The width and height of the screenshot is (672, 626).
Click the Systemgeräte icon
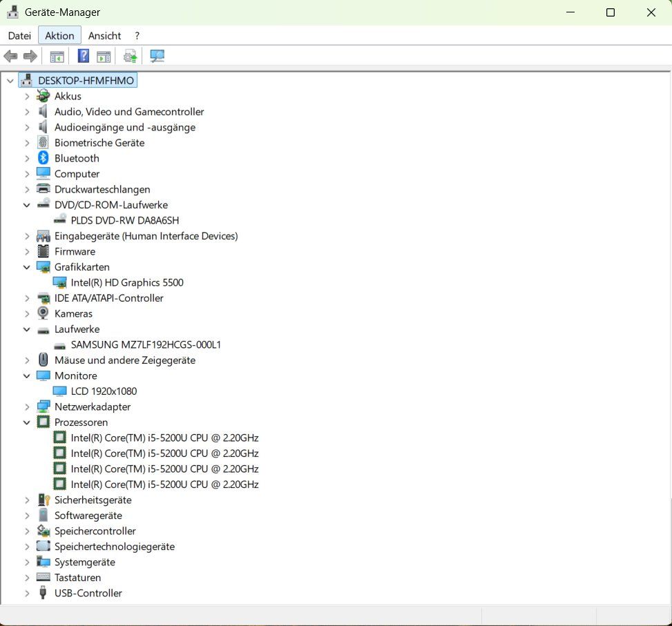pyautogui.click(x=43, y=561)
